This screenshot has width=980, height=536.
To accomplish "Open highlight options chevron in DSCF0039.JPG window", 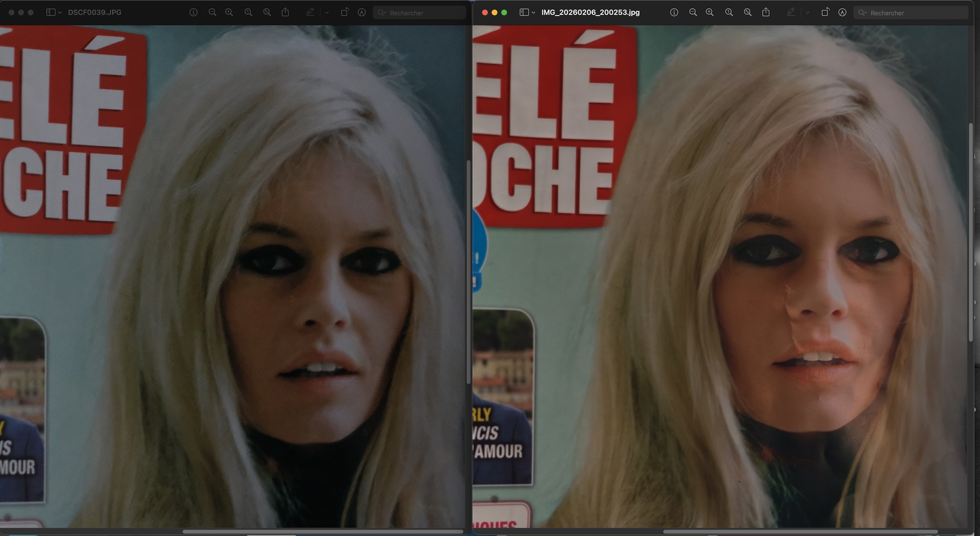I will [327, 13].
